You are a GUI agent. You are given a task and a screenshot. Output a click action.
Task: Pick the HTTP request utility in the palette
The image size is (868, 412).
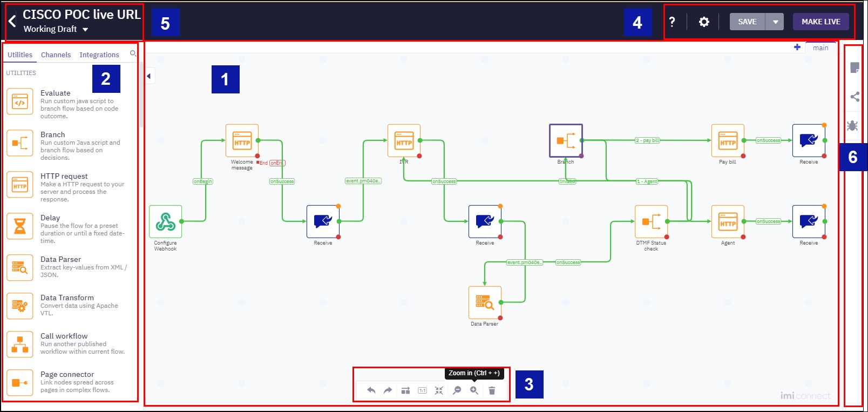[20, 185]
